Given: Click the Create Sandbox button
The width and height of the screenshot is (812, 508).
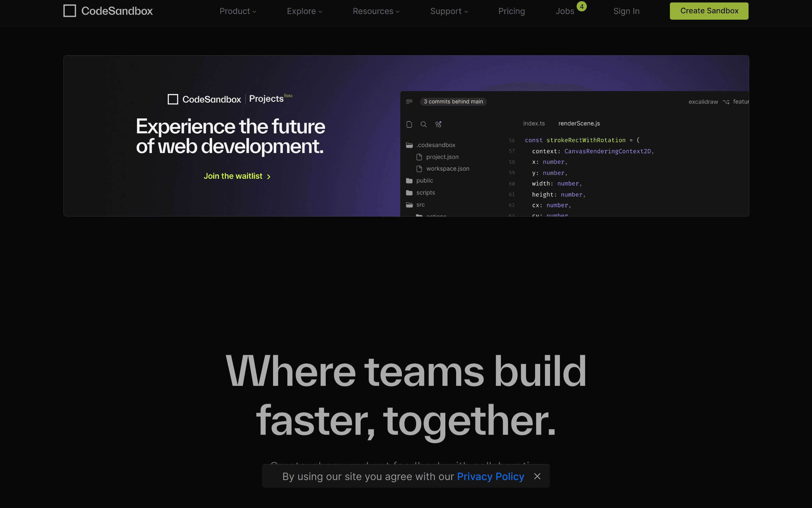Looking at the screenshot, I should coord(709,11).
